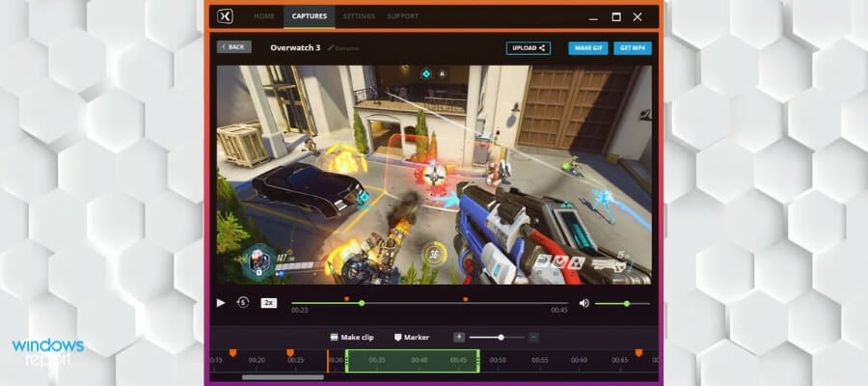The image size is (868, 386).
Task: Click GET MP4 button
Action: point(633,48)
